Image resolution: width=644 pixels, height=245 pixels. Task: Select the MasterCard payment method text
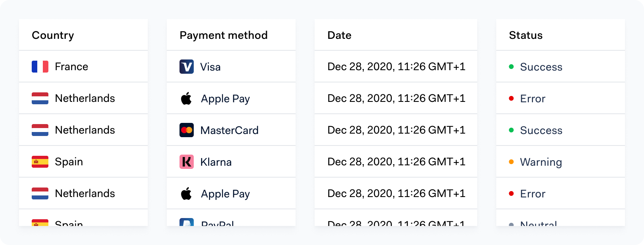229,130
